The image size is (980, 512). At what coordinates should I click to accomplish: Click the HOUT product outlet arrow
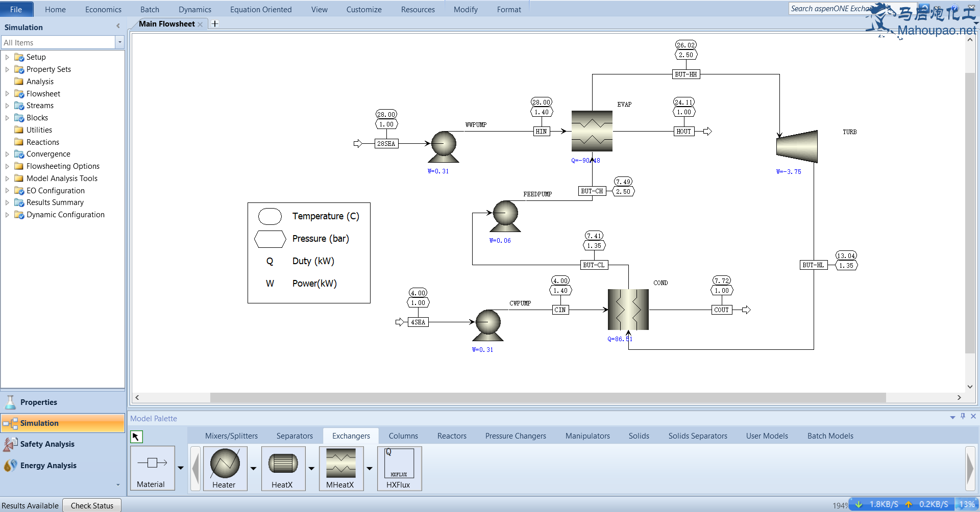click(x=707, y=131)
